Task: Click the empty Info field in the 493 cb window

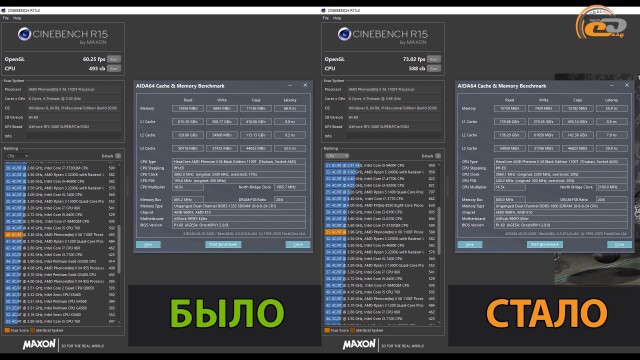Action: [x=74, y=136]
